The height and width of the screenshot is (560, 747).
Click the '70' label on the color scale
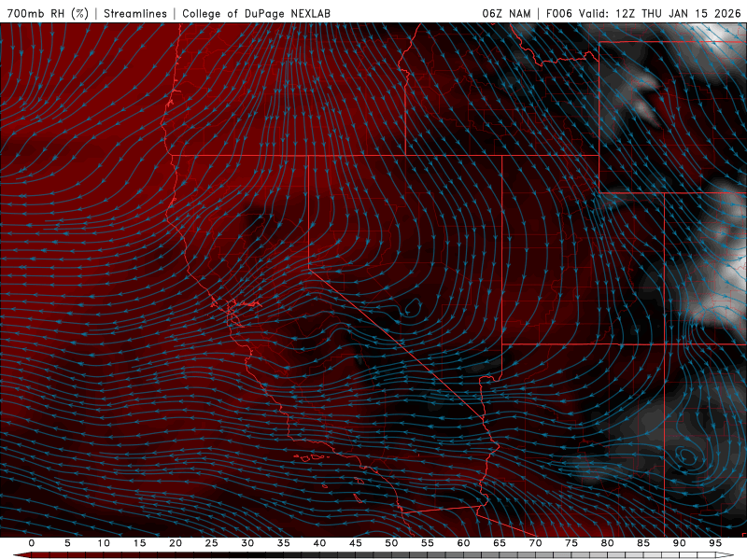point(535,543)
